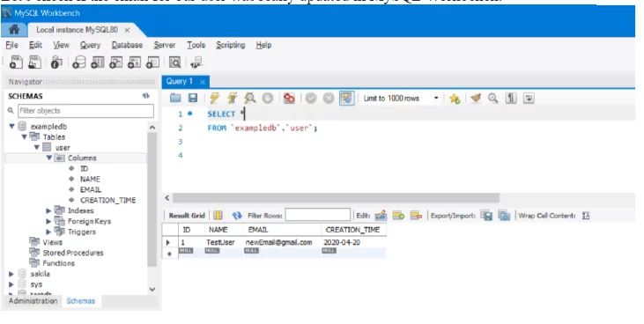The image size is (644, 324).
Task: Open the MySQL Workbench home tab
Action: (13, 30)
